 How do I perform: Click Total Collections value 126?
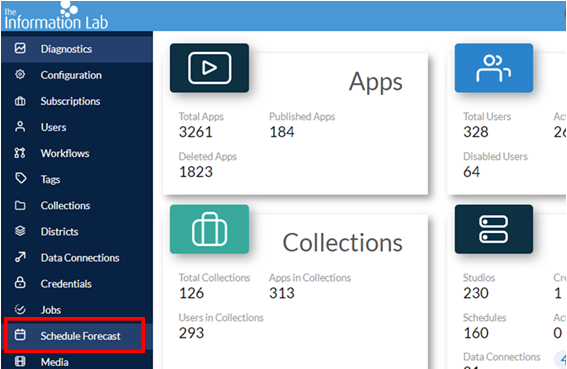tap(191, 293)
